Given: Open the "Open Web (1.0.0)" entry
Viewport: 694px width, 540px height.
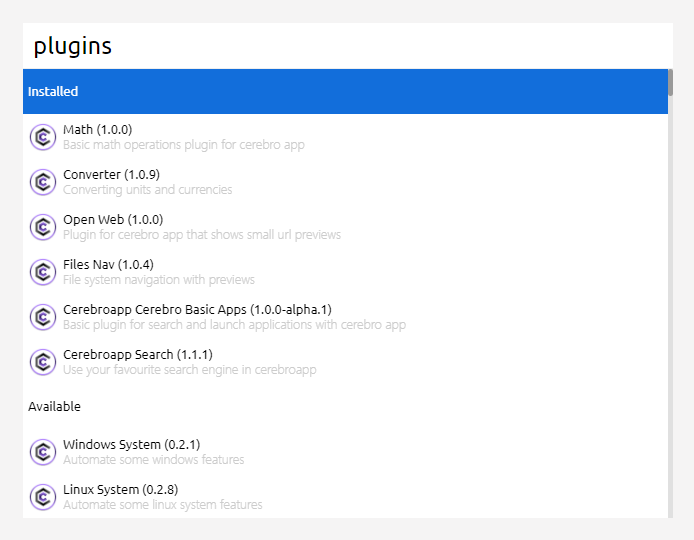Looking at the screenshot, I should click(345, 227).
